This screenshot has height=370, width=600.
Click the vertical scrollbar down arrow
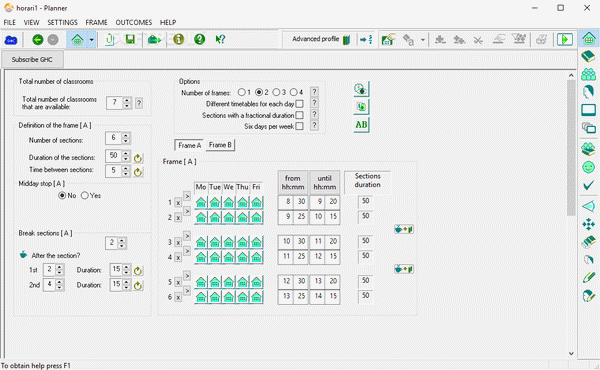tap(571, 354)
